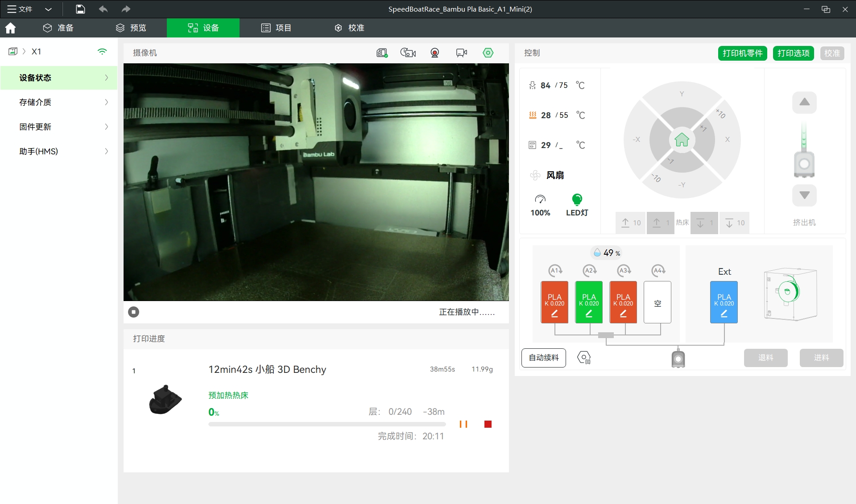Select the empty 空 slot under A4
856x504 pixels.
click(x=658, y=302)
